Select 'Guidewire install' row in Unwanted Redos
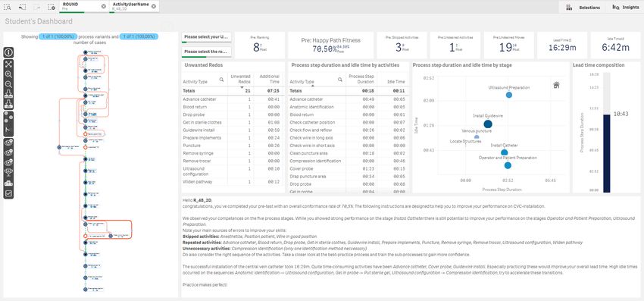The width and height of the screenshot is (644, 301). [233, 130]
